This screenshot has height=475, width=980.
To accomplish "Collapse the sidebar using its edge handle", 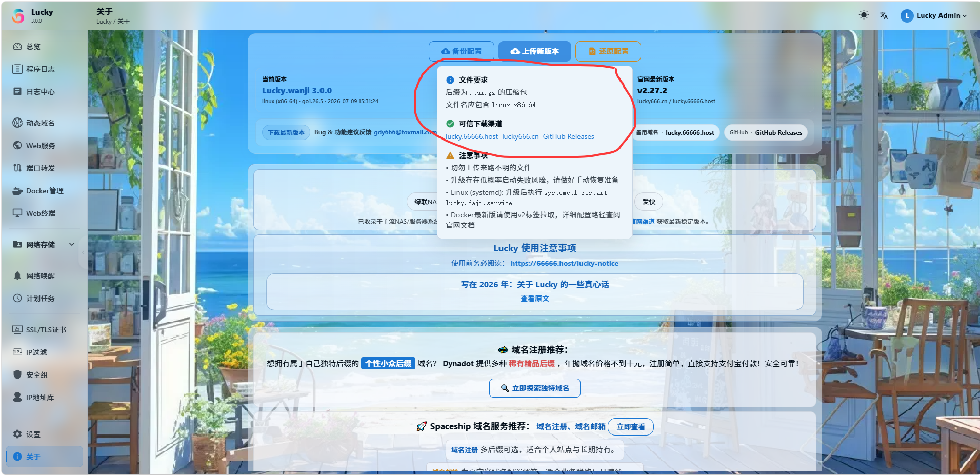I will (x=84, y=252).
